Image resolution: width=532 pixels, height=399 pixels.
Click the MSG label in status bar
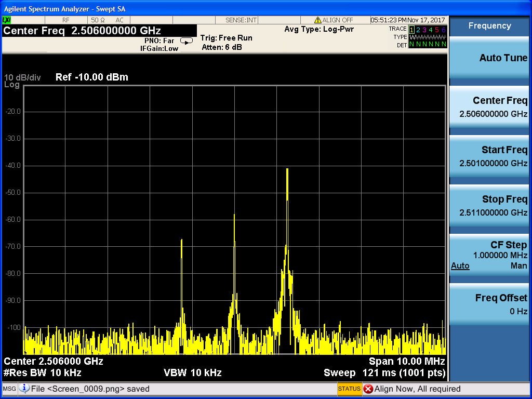[x=9, y=389]
